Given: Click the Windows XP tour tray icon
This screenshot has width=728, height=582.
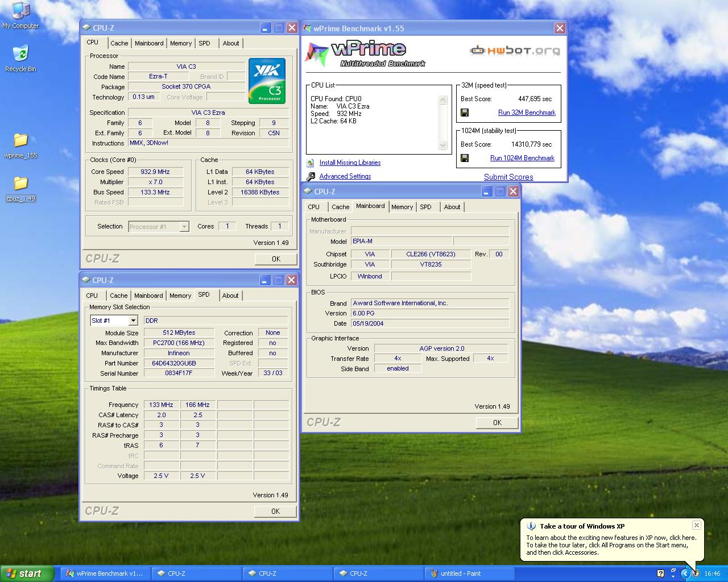Looking at the screenshot, I should [x=696, y=573].
